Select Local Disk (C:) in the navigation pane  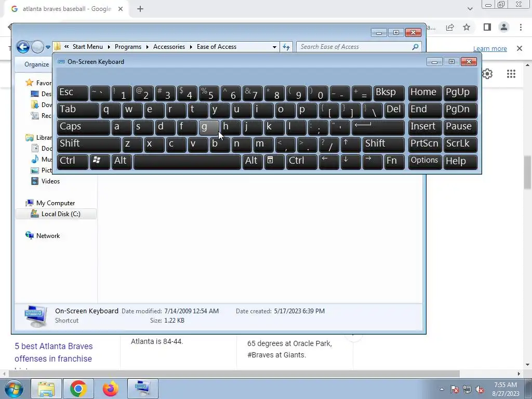point(56,214)
